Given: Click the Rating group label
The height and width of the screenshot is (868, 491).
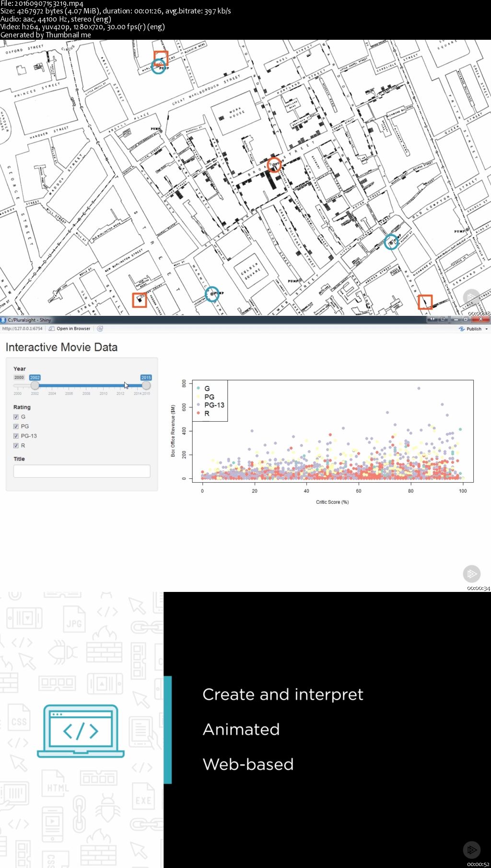Looking at the screenshot, I should pos(22,407).
